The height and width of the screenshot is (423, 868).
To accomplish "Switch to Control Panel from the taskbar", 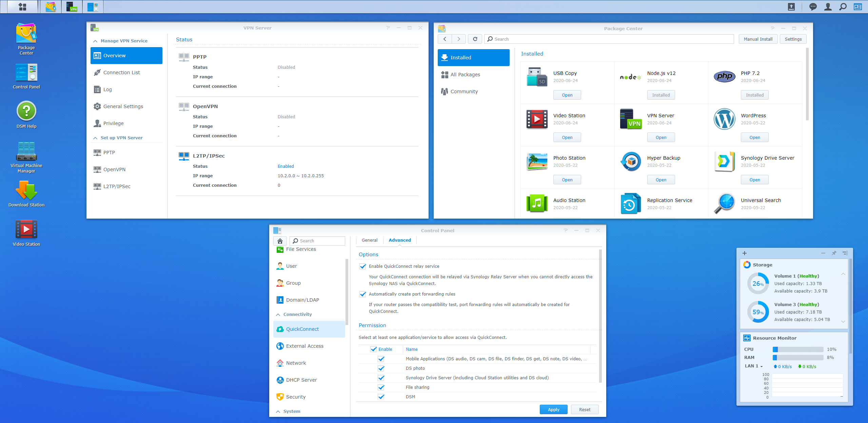I will pyautogui.click(x=93, y=6).
